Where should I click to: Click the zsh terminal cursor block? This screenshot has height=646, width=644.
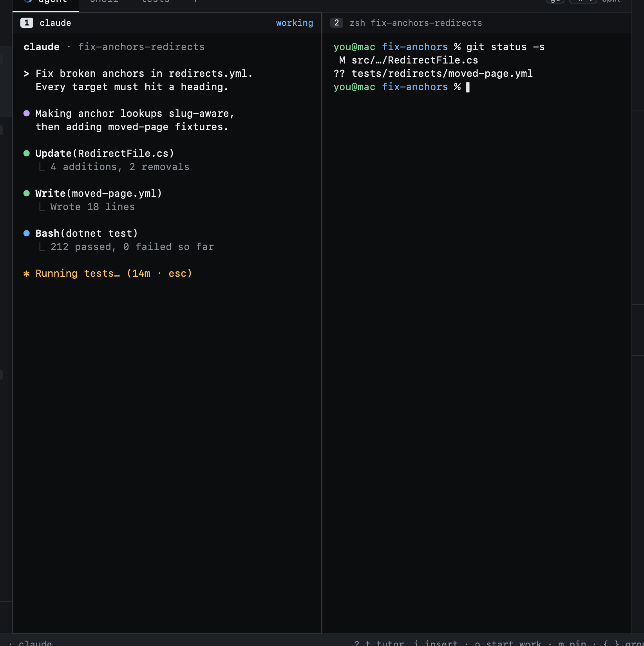(468, 87)
